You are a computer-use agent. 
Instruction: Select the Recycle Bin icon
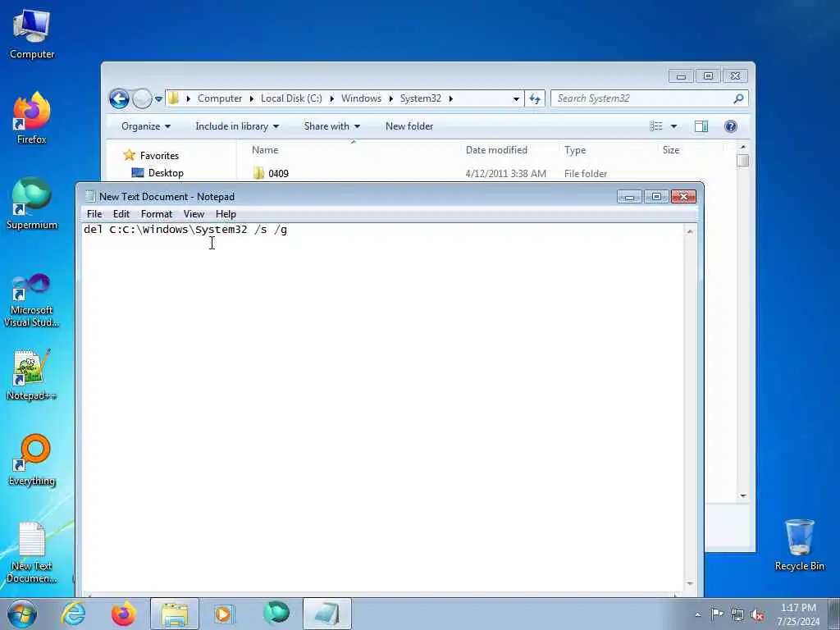[x=799, y=545]
